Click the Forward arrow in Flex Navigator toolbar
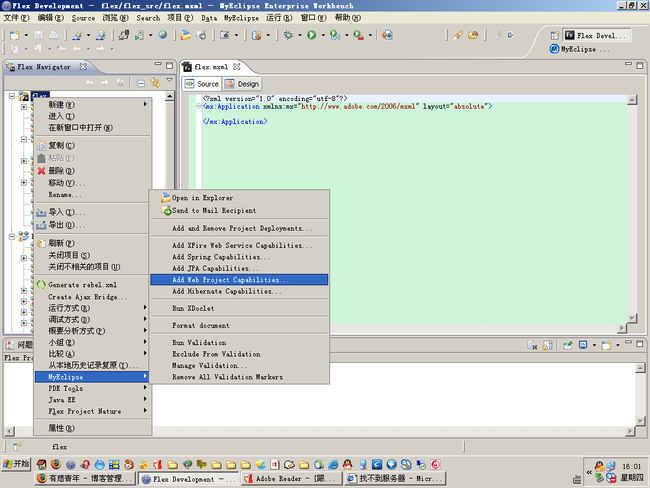 [104, 83]
